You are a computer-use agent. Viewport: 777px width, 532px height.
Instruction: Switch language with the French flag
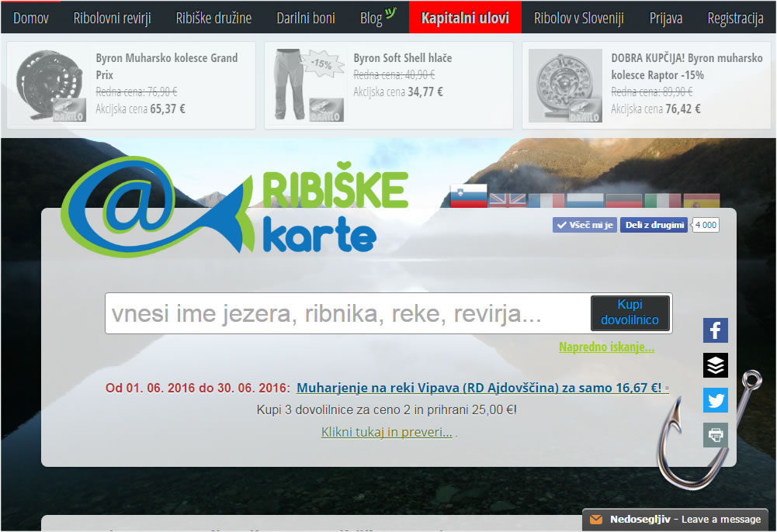coord(546,200)
